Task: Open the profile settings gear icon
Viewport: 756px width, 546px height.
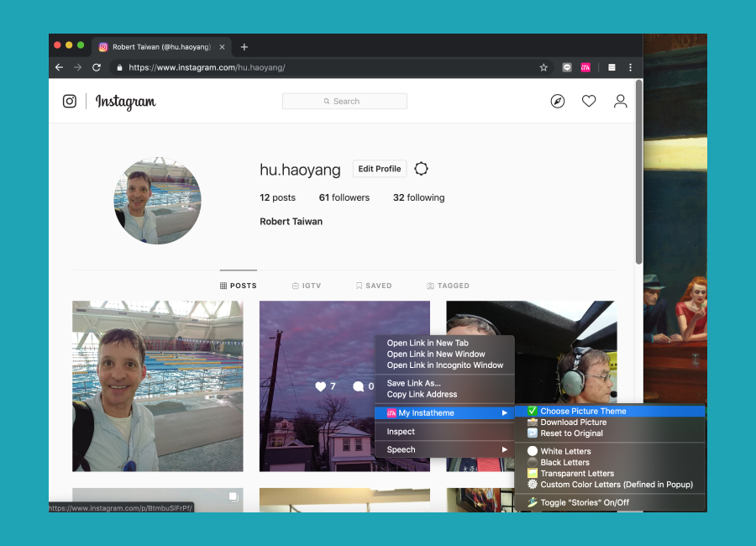Action: point(421,169)
